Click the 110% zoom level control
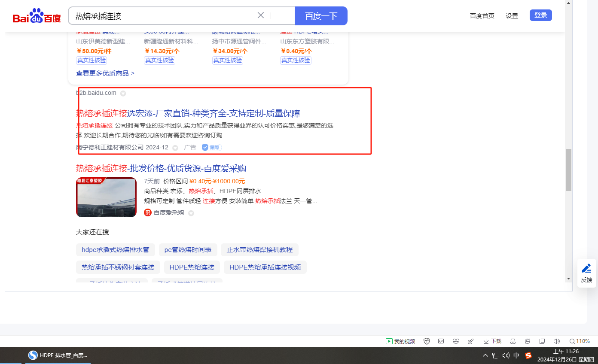Image resolution: width=598 pixels, height=364 pixels. [580, 341]
